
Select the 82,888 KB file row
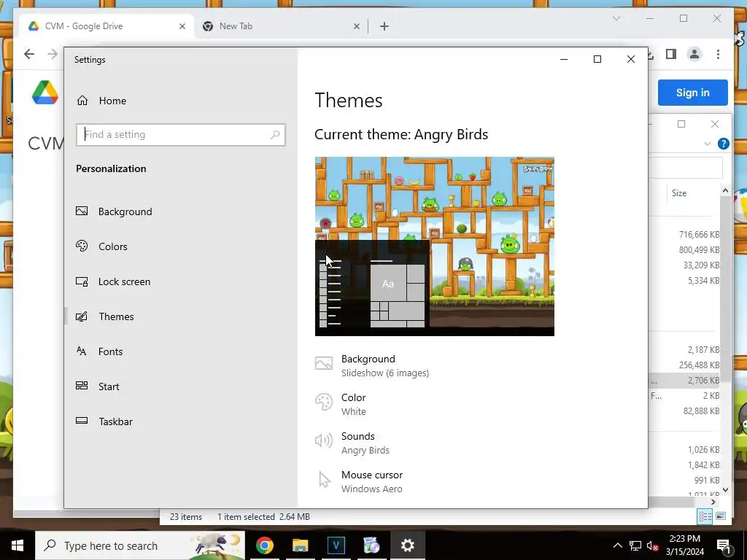684,411
